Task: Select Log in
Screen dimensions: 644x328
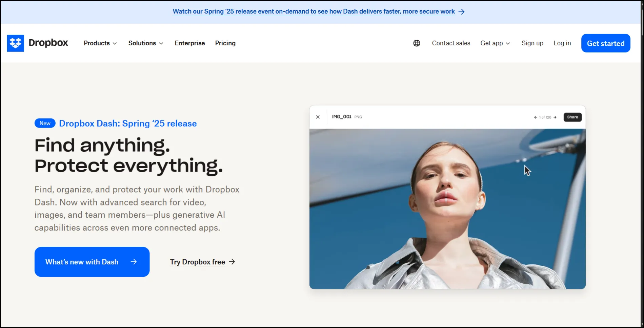Action: (x=562, y=43)
